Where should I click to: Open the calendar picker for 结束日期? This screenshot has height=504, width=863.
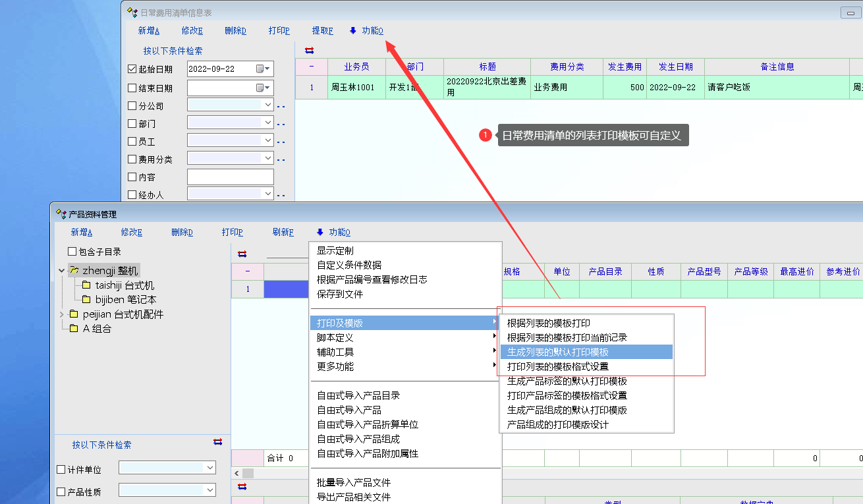(260, 88)
